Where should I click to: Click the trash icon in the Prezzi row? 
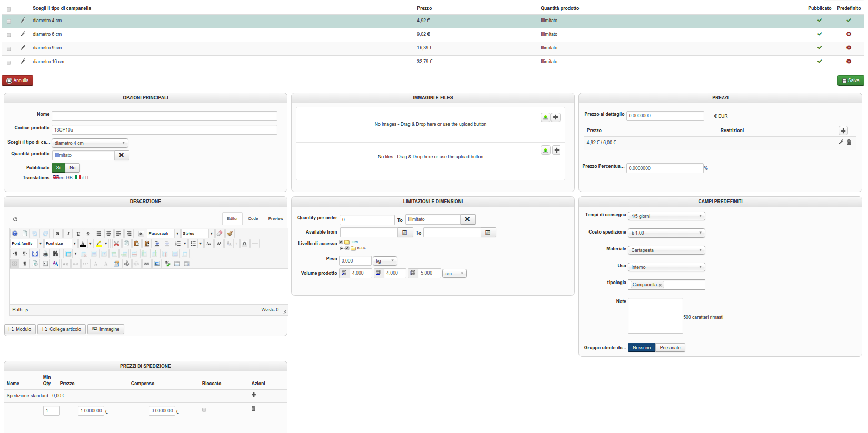click(x=849, y=142)
